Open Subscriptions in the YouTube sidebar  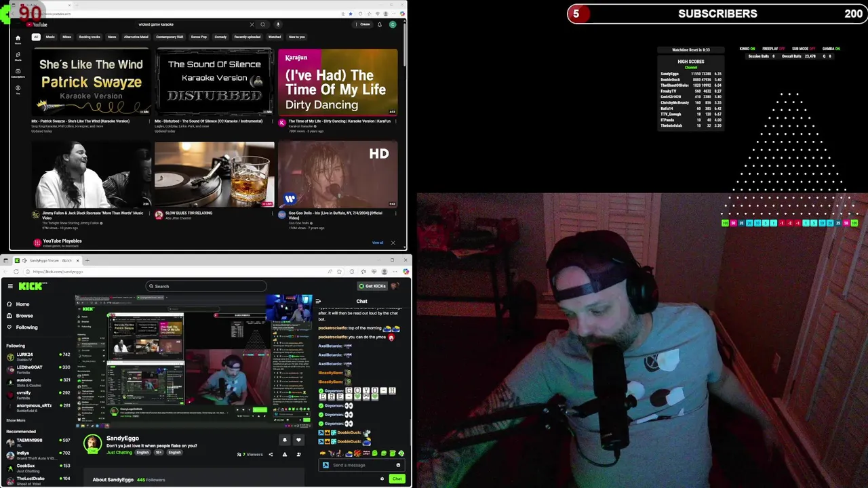click(18, 73)
